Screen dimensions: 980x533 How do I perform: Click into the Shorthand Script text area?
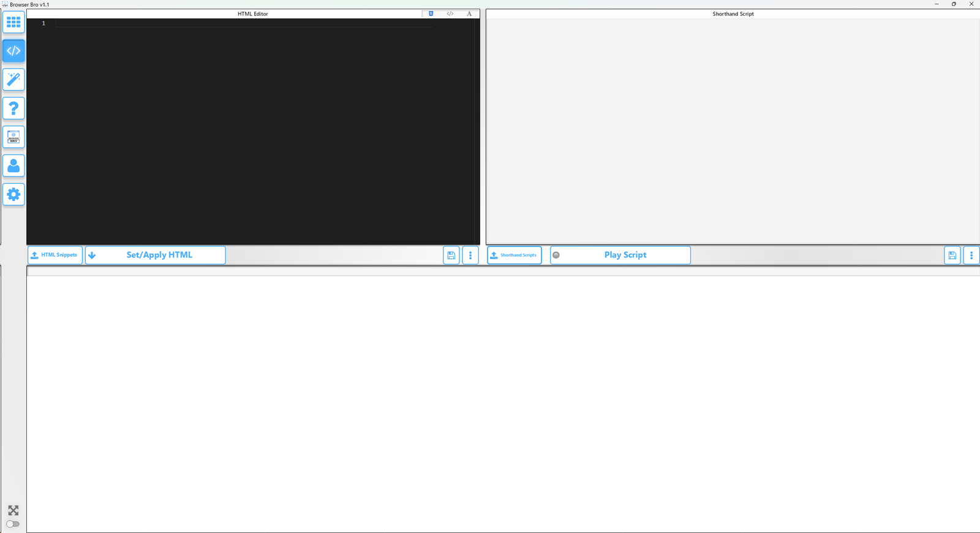[x=733, y=131]
